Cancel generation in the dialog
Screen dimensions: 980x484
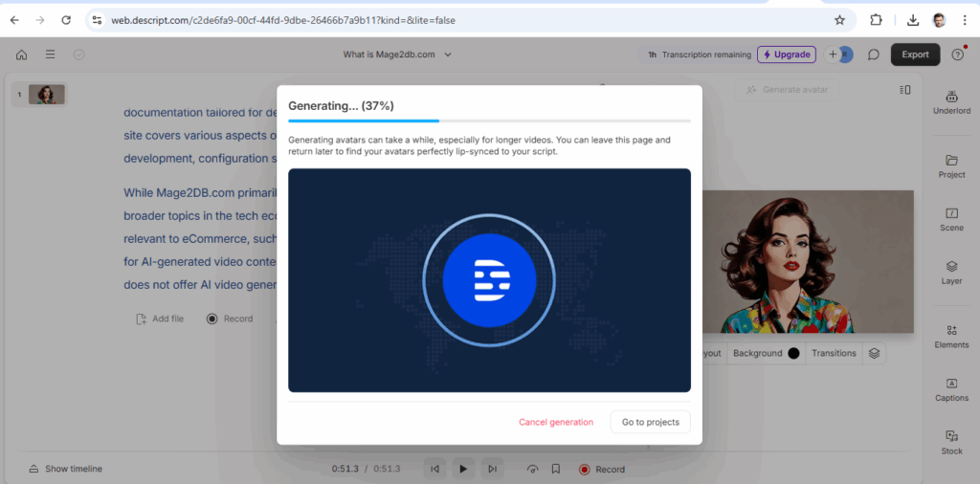(x=556, y=422)
